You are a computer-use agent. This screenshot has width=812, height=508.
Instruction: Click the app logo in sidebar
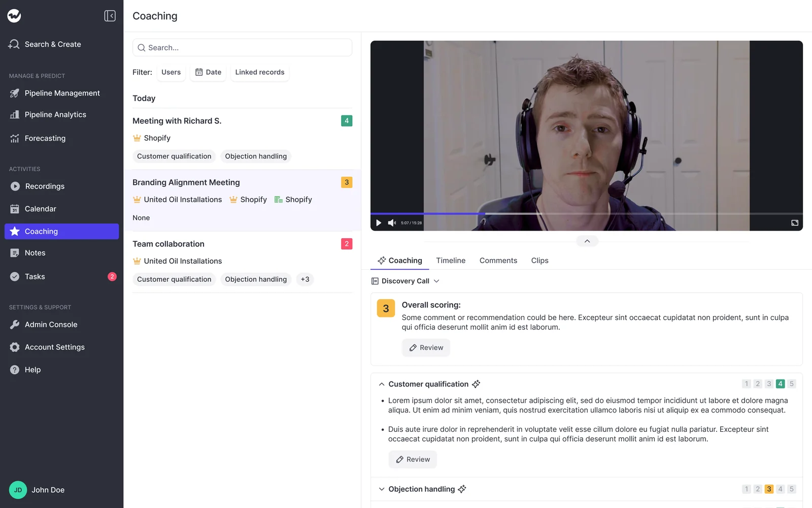point(14,16)
